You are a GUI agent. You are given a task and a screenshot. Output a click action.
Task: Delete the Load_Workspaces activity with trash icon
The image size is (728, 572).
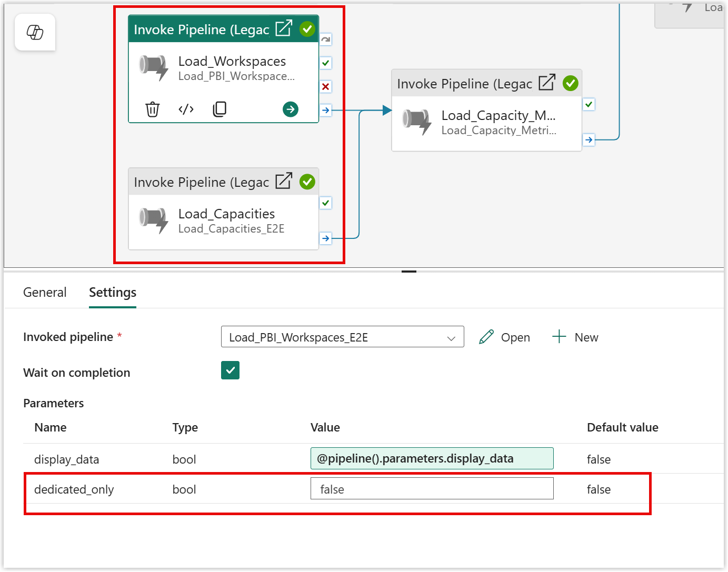pyautogui.click(x=152, y=109)
